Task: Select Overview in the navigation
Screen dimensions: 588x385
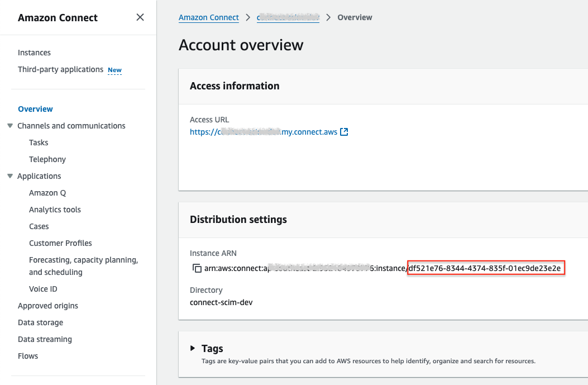Action: [x=35, y=109]
